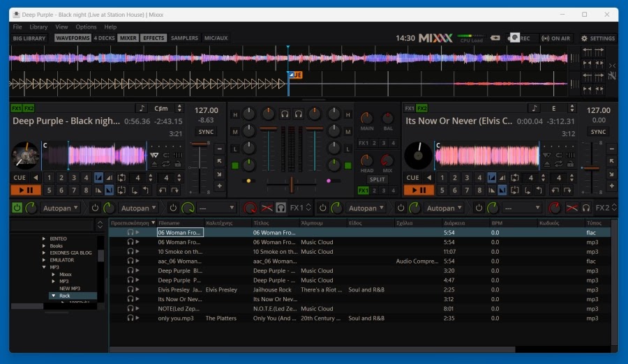
Task: Preview 'Elvis Presley Ja...' row headphone icon
Action: (x=130, y=289)
